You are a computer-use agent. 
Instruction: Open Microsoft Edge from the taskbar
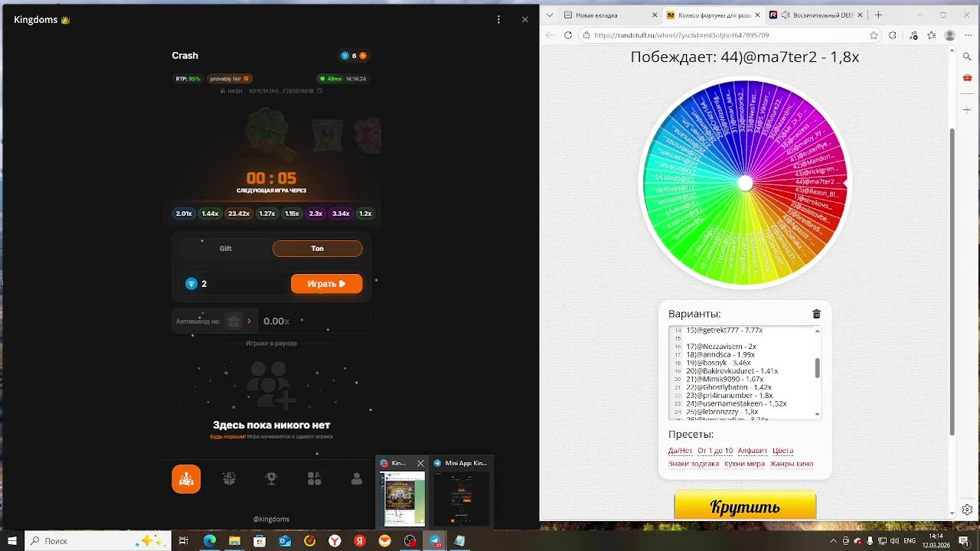tap(209, 540)
